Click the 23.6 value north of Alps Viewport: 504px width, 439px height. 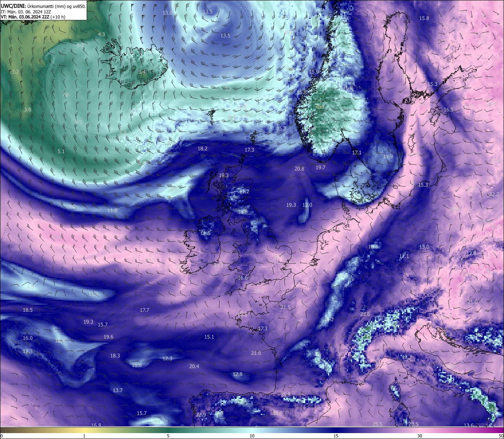[x=365, y=314]
